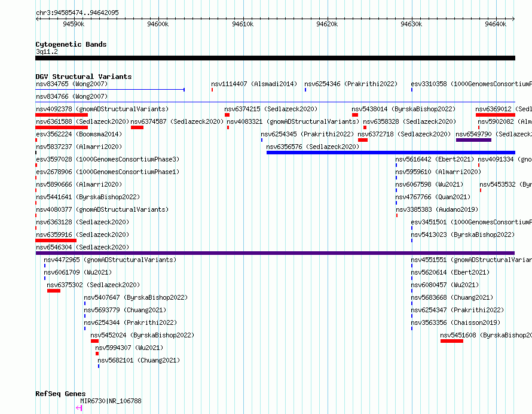Click nsv3563356 (Chaisson2019) label
The width and height of the screenshot is (532, 414).
point(455,322)
